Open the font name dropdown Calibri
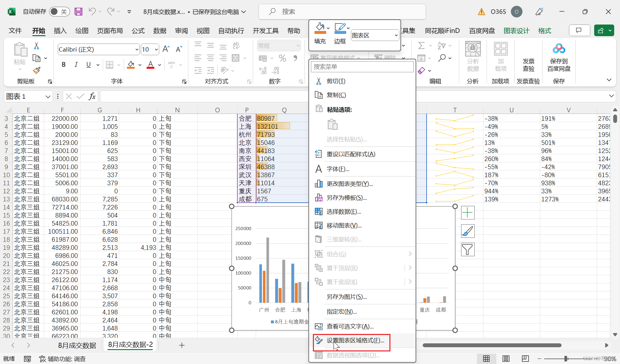 pyautogui.click(x=137, y=49)
